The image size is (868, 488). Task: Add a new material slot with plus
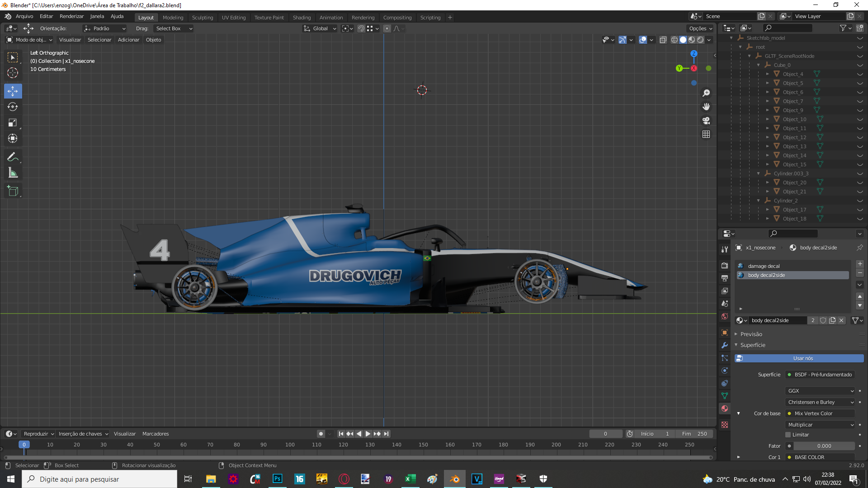click(x=860, y=264)
